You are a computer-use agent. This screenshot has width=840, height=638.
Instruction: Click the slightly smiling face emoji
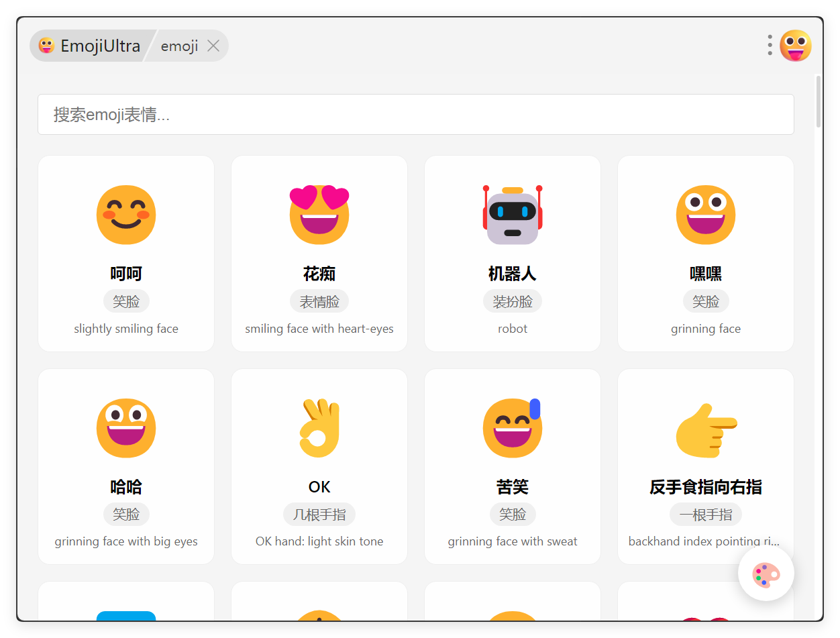click(x=126, y=215)
